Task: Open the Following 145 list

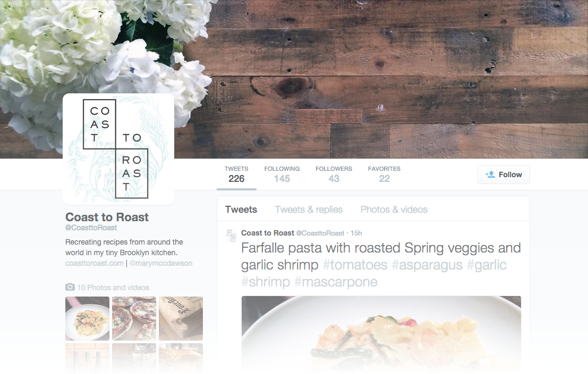Action: (x=282, y=175)
